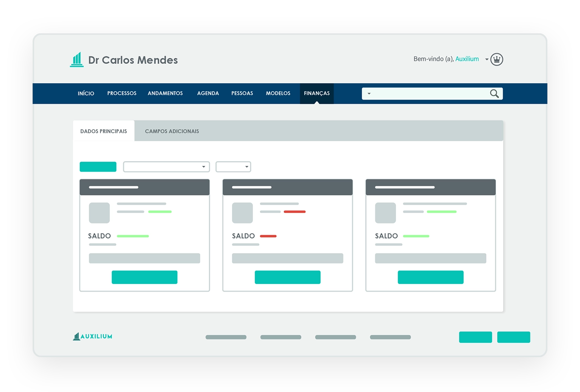This screenshot has width=580, height=392.
Task: Click the Auxilium footer logo
Action: pyautogui.click(x=93, y=336)
